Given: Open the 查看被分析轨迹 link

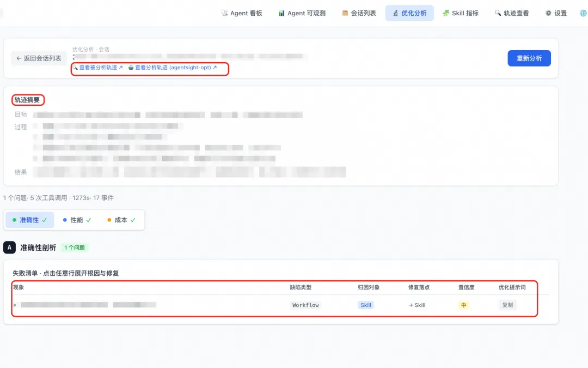Looking at the screenshot, I should 98,68.
